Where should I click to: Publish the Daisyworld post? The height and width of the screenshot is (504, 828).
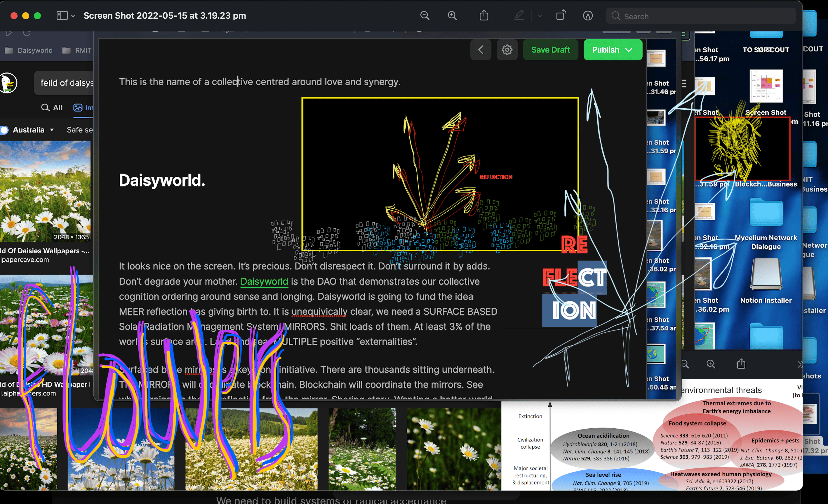click(606, 50)
